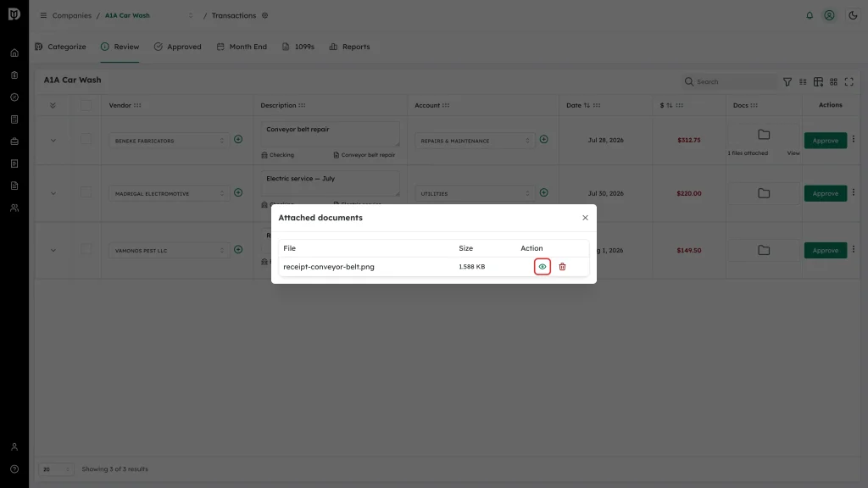
Task: Edit Conveyor belt repair description field
Action: (x=331, y=134)
